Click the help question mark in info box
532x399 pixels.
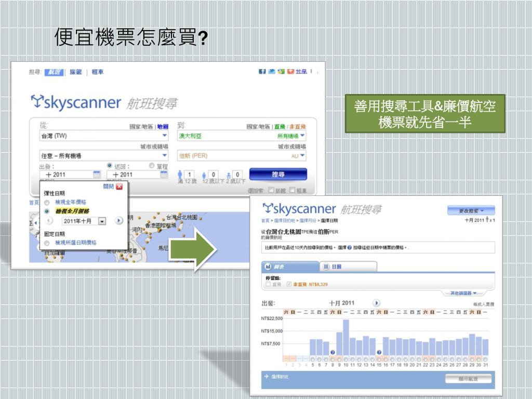coord(350,248)
